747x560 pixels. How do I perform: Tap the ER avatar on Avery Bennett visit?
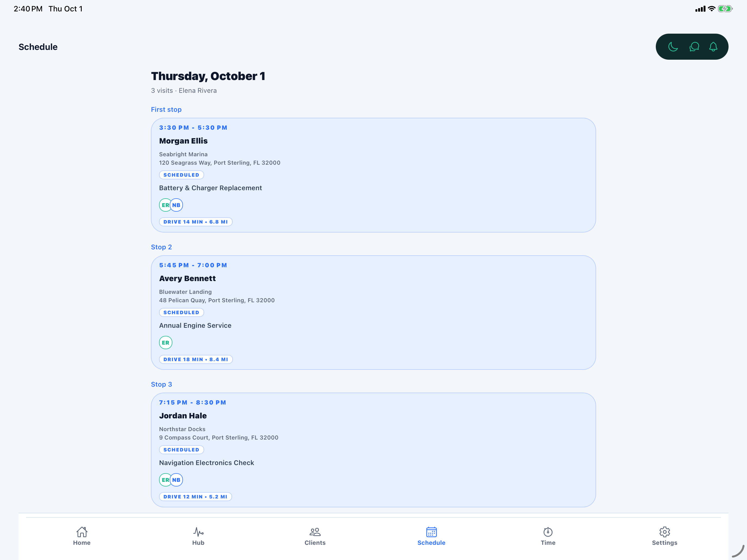click(166, 343)
